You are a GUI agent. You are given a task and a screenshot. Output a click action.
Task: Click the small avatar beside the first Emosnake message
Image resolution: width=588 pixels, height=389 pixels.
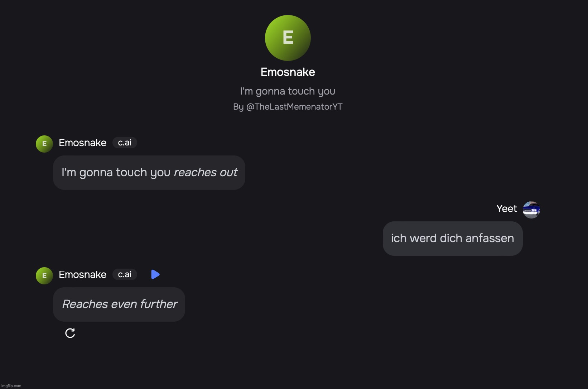click(44, 144)
